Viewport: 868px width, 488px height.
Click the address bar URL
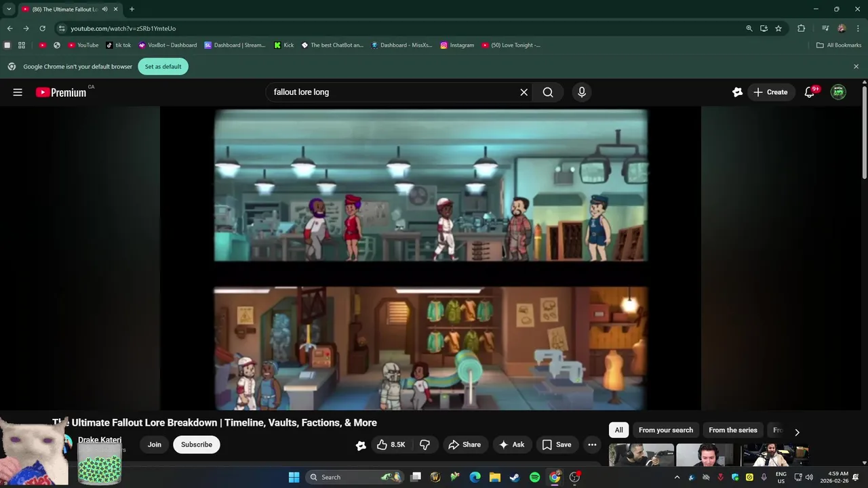pyautogui.click(x=123, y=28)
